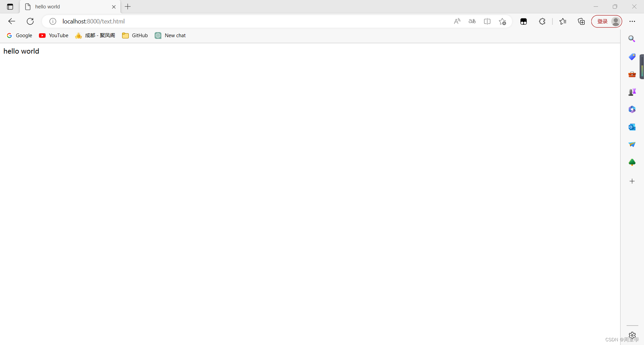644x345 pixels.
Task: Open a new browser tab
Action: pos(128,7)
